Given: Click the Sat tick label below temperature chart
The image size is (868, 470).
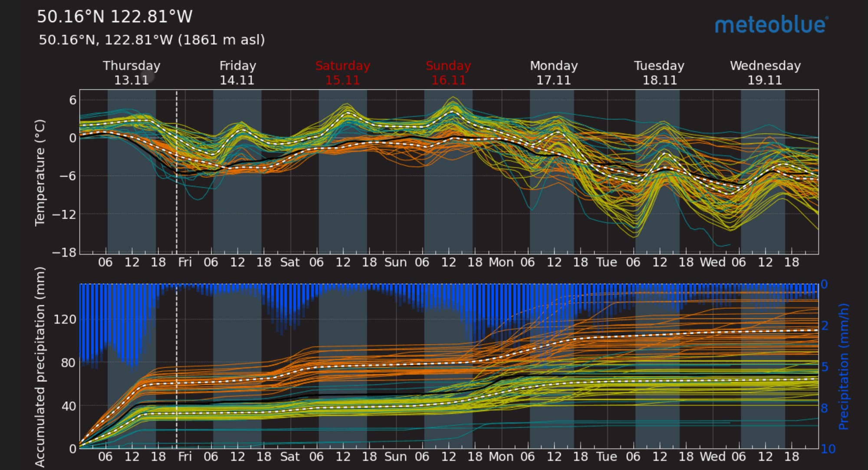Looking at the screenshot, I should click(289, 262).
